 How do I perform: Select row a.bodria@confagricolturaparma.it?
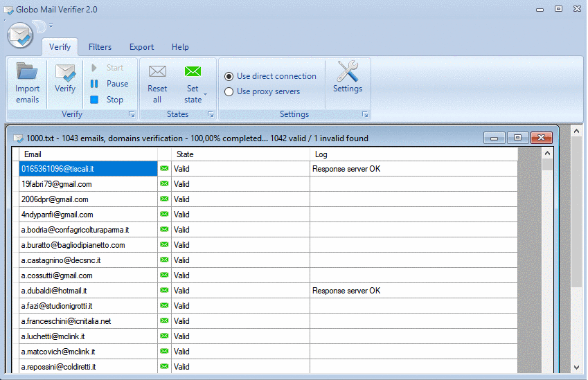coord(88,230)
